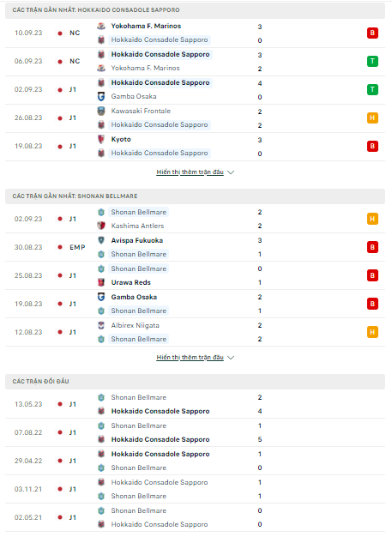Expand more matches under Hokkaido Consadole Sapporo
Screen dimensions: 392x537
tap(190, 172)
